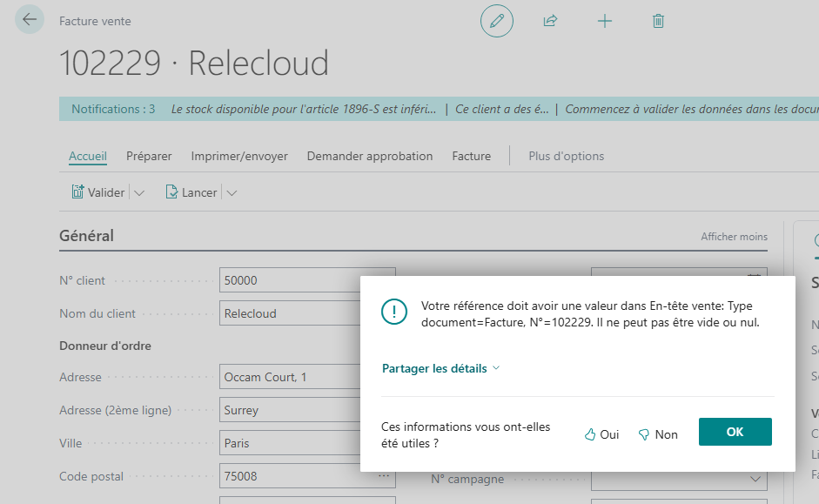Open the N° campagne dropdown
Screen dimensions: 819x504
tap(754, 479)
